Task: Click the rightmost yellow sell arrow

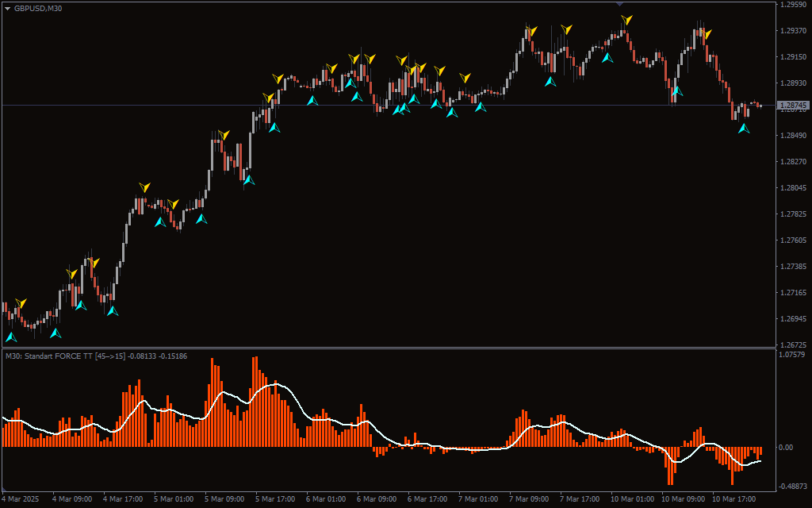Action: (x=707, y=34)
